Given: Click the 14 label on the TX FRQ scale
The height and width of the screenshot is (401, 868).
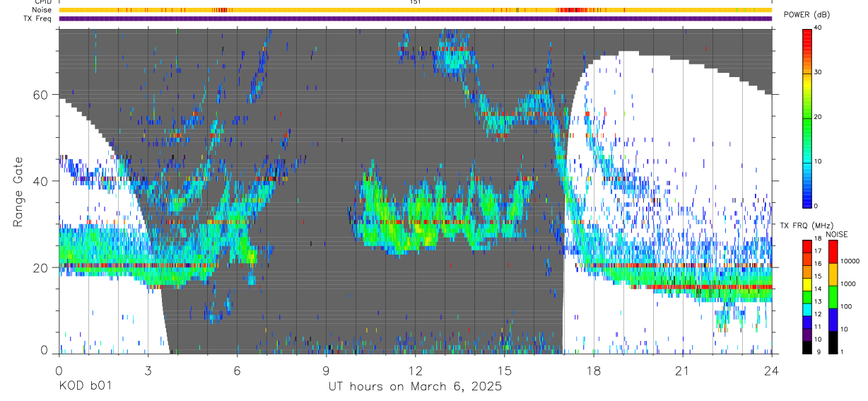Looking at the screenshot, I should [819, 289].
